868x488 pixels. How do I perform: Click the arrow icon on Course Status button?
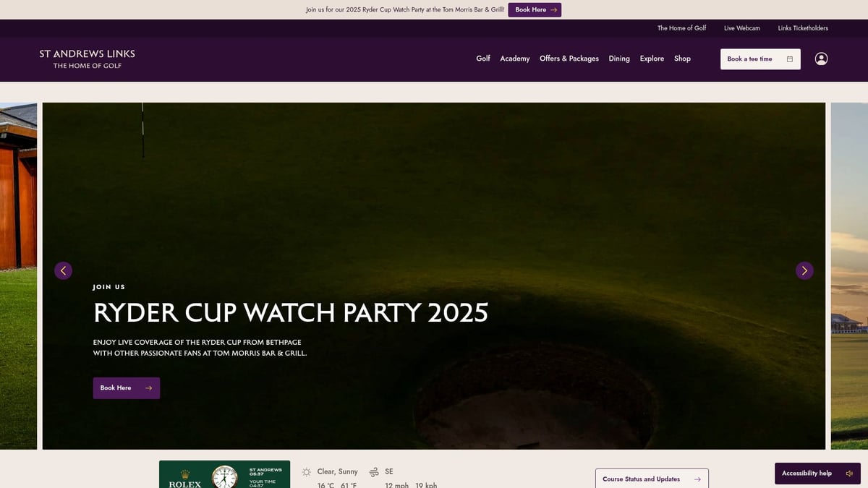tap(697, 479)
